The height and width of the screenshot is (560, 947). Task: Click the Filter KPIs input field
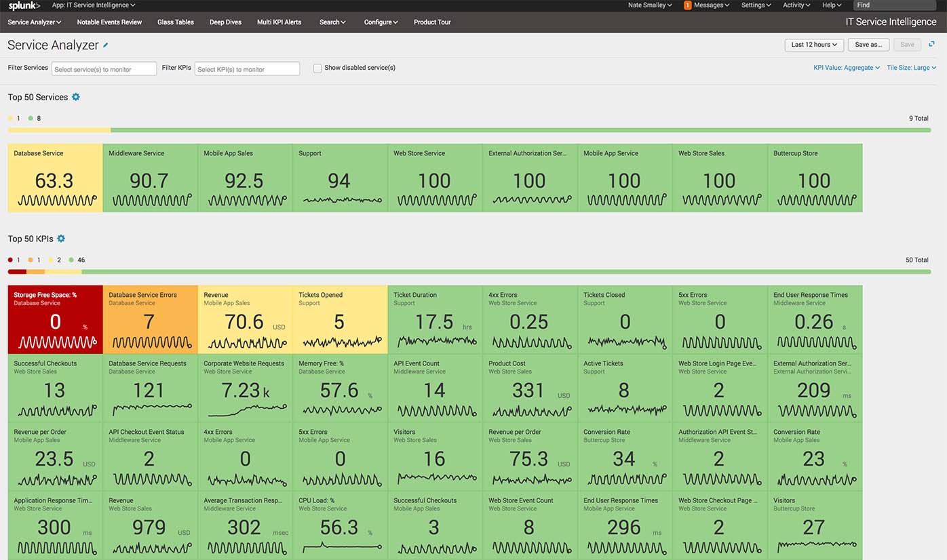coord(247,68)
